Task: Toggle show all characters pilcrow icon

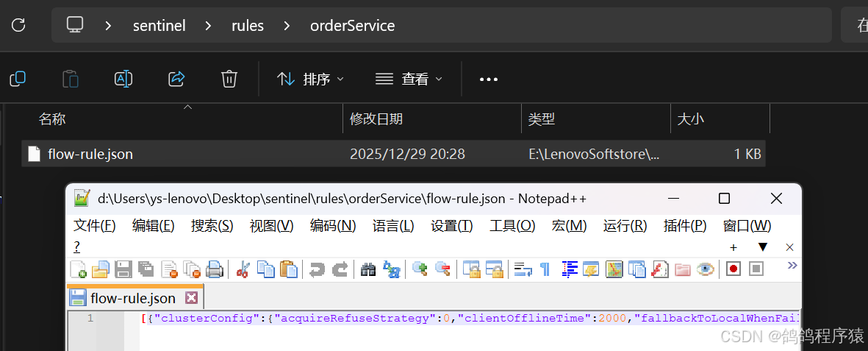Action: tap(545, 269)
